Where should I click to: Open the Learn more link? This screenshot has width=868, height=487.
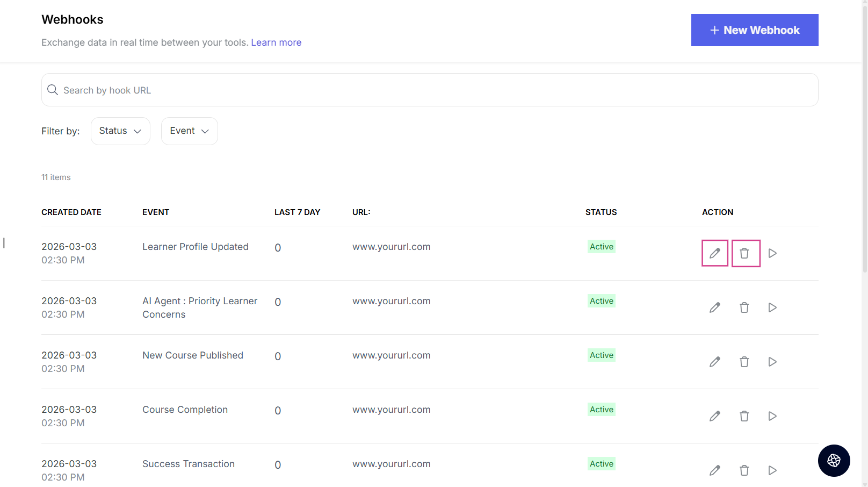tap(276, 42)
